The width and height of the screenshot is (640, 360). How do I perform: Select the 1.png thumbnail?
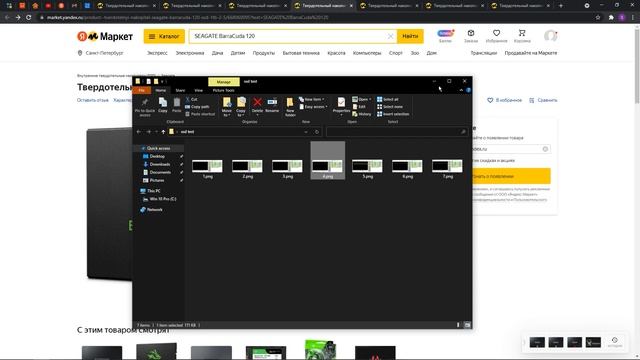pos(207,166)
